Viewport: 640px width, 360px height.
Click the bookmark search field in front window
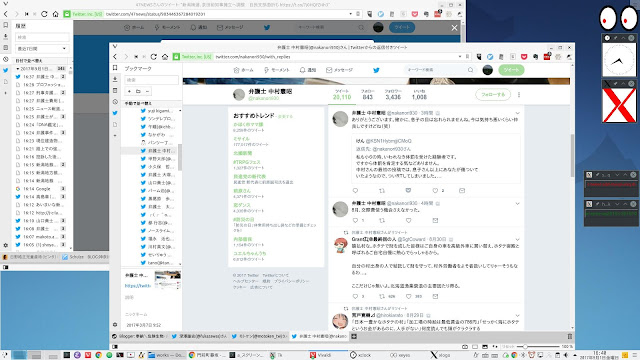[x=151, y=80]
